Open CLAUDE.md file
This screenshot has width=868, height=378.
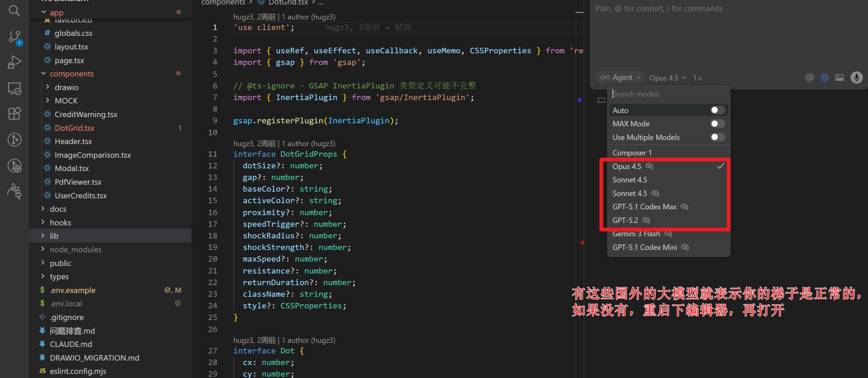[71, 344]
